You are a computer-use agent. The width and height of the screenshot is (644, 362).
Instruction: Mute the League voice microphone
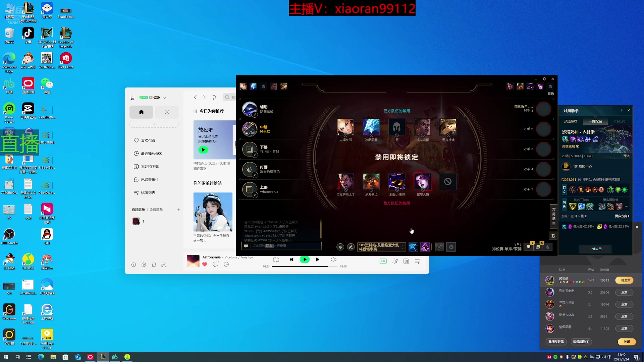pyautogui.click(x=547, y=247)
